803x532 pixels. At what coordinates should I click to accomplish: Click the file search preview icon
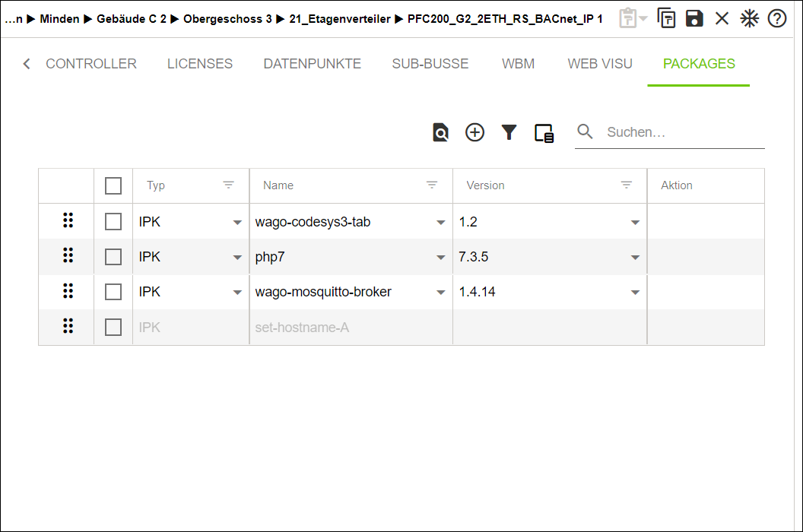pos(440,132)
